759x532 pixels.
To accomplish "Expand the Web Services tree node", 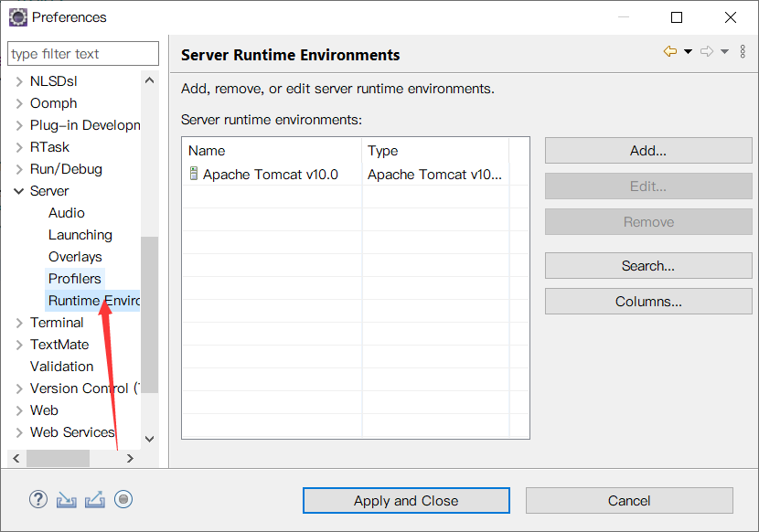I will coord(19,432).
